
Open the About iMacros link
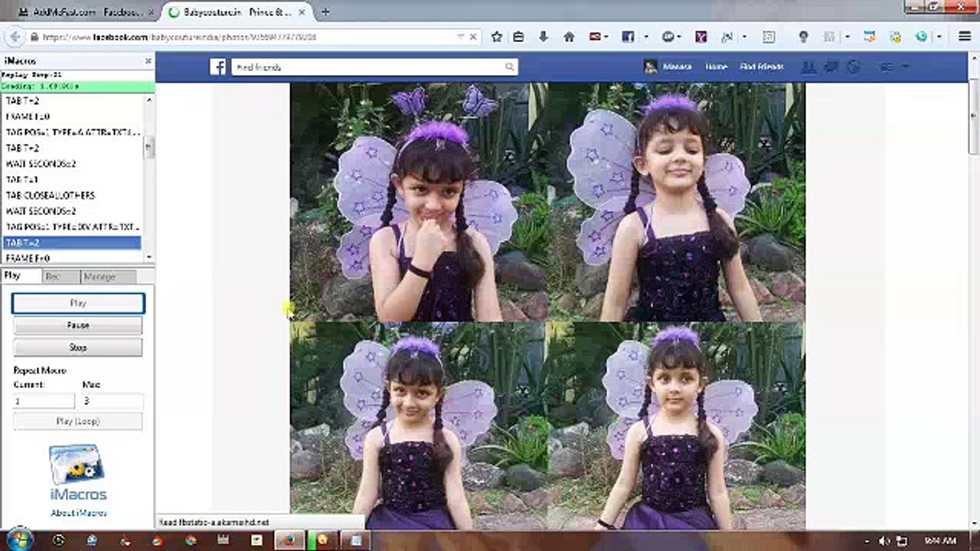coord(78,513)
